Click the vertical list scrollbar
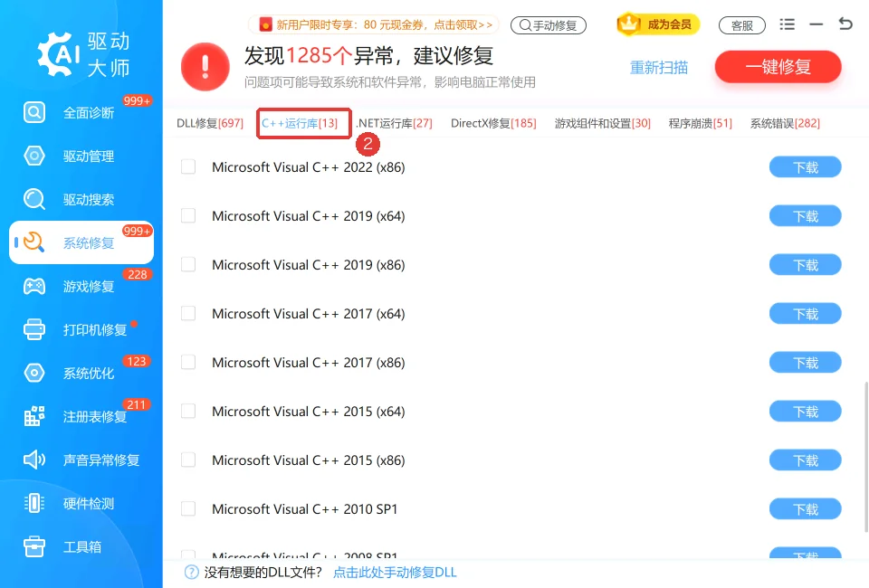This screenshot has width=869, height=588. tap(865, 456)
